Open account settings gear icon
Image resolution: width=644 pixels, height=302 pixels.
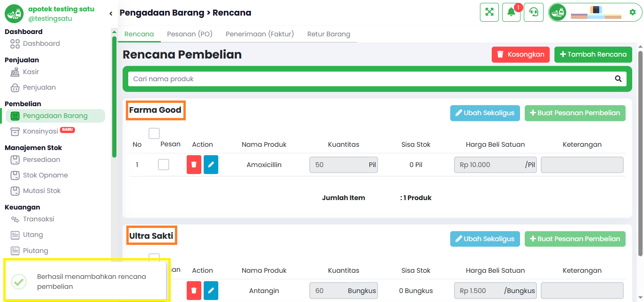[x=633, y=12]
